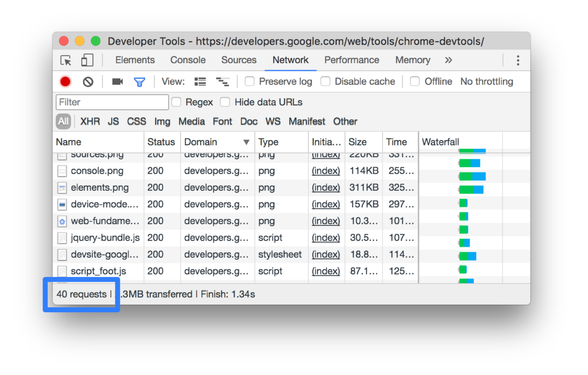
Task: Enable the Preserve log checkbox
Action: pyautogui.click(x=249, y=81)
